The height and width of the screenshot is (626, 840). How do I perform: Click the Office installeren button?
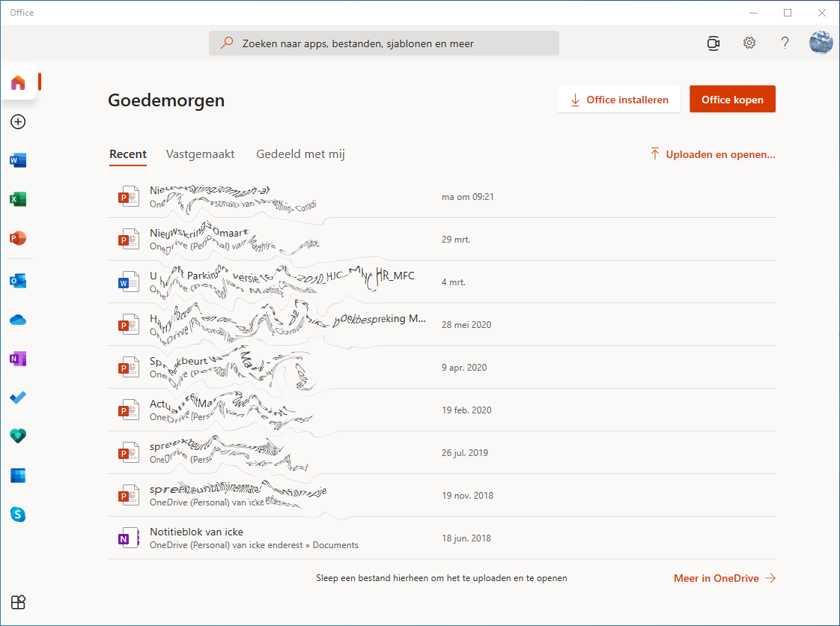click(619, 100)
